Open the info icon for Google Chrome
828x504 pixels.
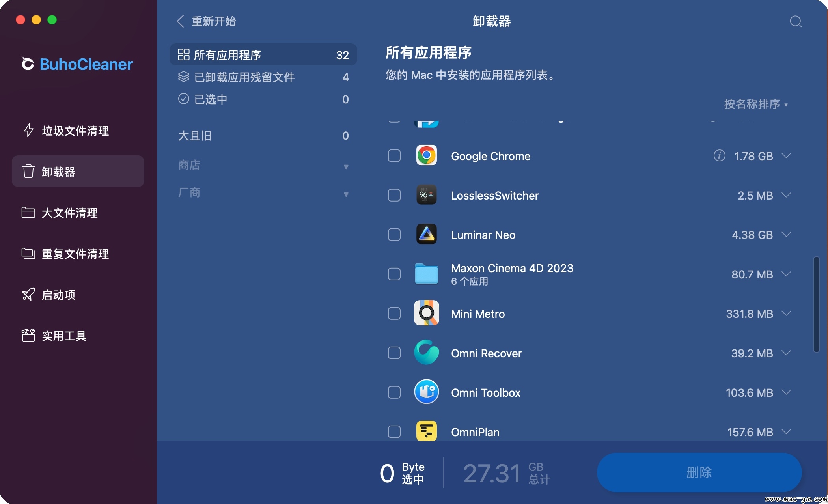[x=719, y=156]
